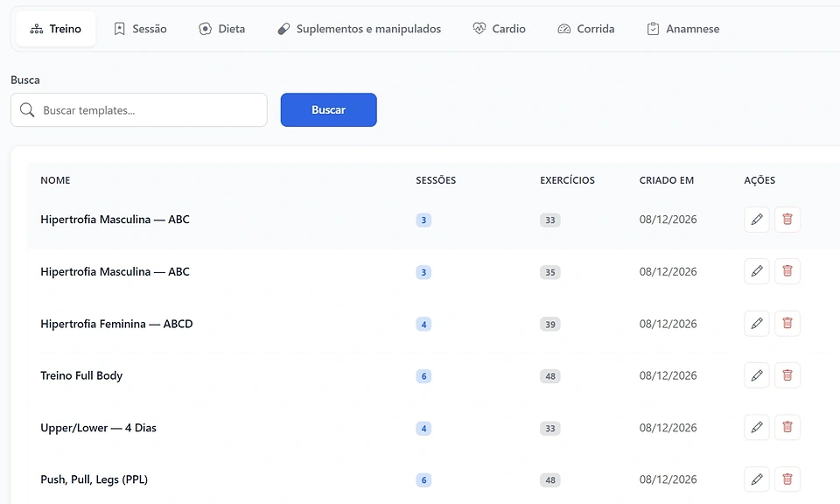Select Hipertrofia Masculina — ABC name beside 33 exercises
Image resolution: width=840 pixels, height=504 pixels.
(x=115, y=220)
